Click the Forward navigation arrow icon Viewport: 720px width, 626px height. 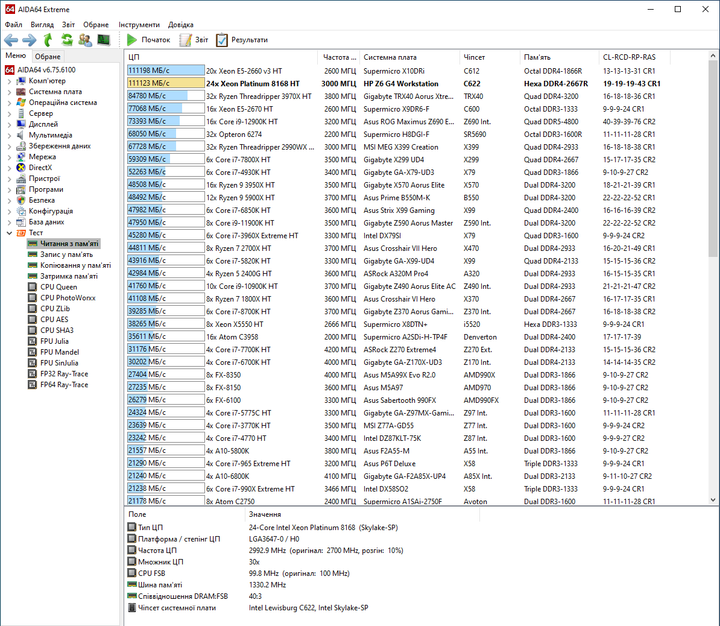pos(29,40)
